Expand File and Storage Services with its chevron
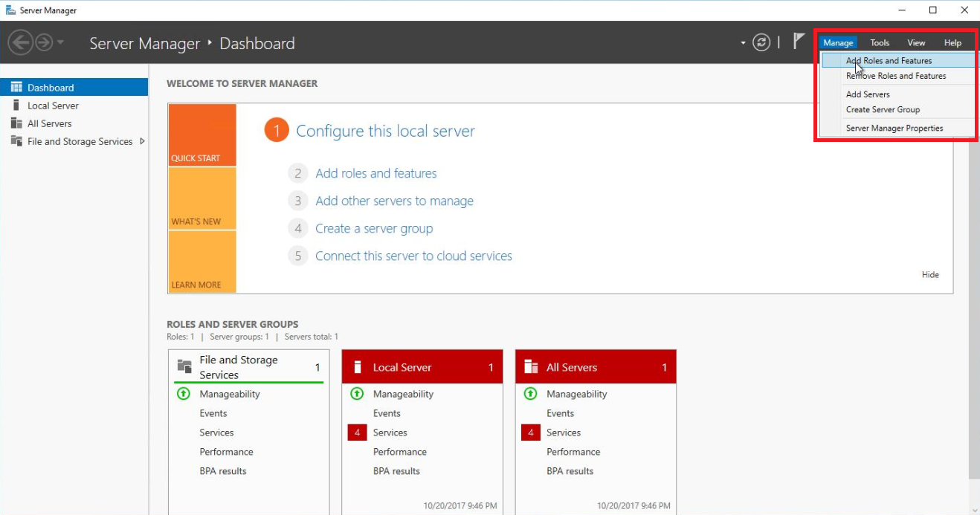The width and height of the screenshot is (980, 515). [x=143, y=141]
